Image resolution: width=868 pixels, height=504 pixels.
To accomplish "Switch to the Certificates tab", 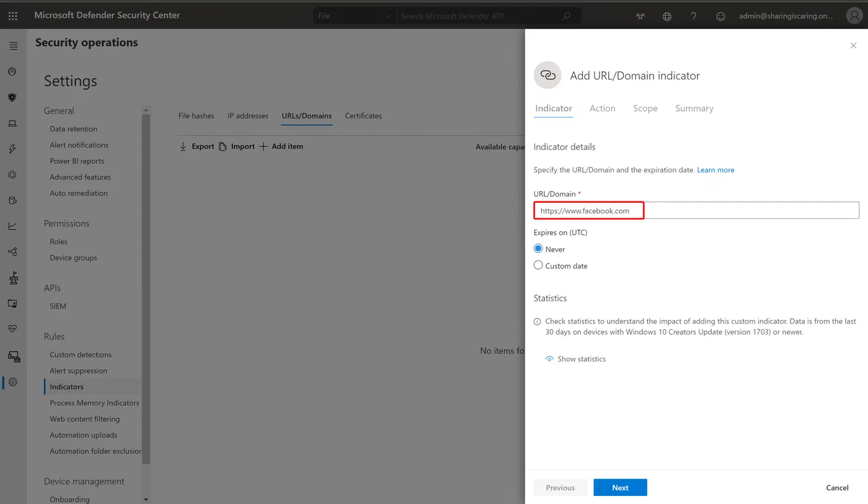I will point(363,116).
